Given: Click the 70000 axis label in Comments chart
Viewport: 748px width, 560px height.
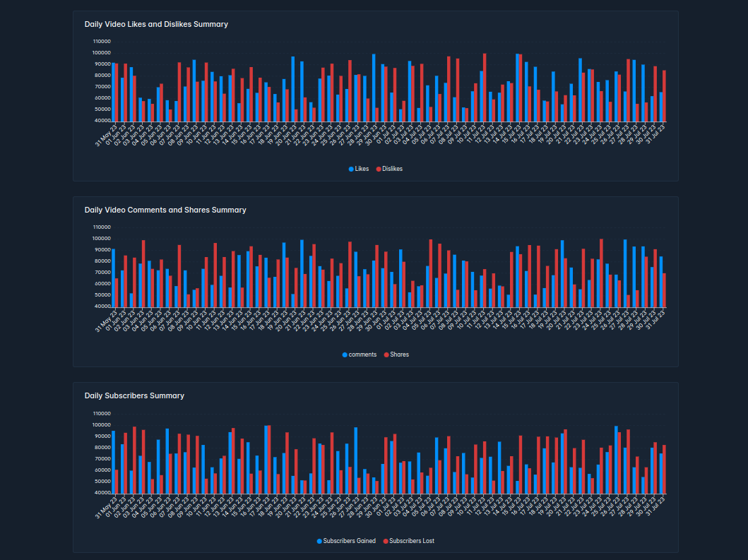Looking at the screenshot, I should pos(102,273).
